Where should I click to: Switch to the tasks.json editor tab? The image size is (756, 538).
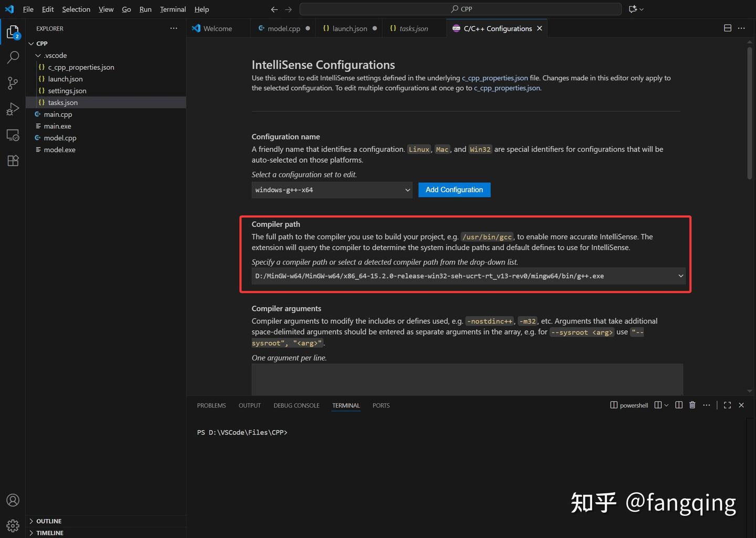tap(414, 28)
